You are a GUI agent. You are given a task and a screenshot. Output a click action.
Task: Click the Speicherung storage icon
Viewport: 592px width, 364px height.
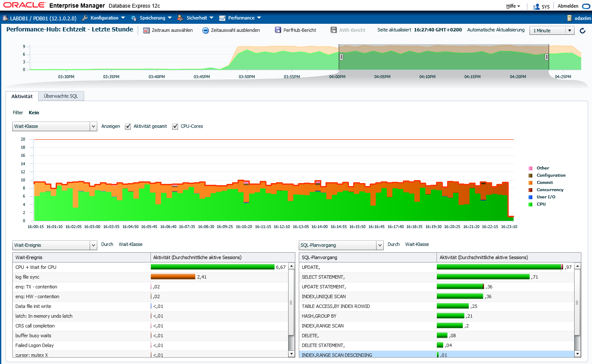click(133, 18)
